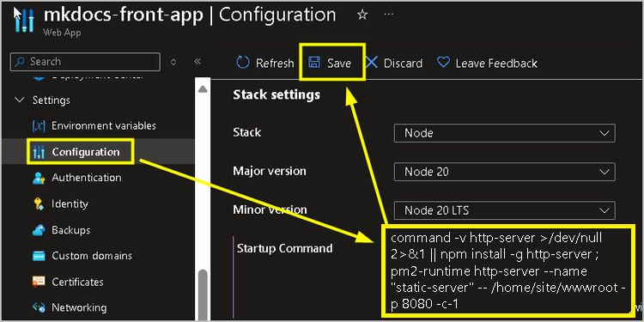Open the more options ellipsis in title
Viewport: 644px width, 322px height.
(x=388, y=14)
